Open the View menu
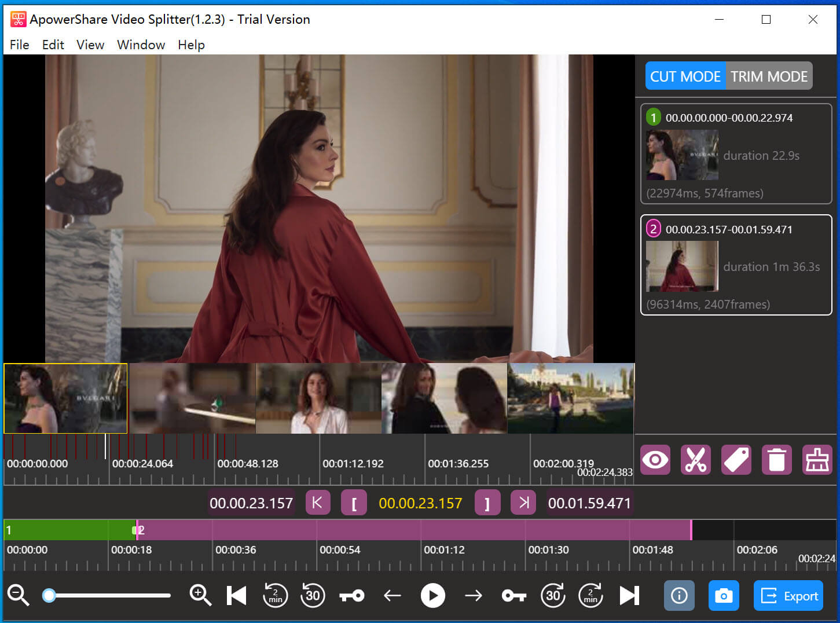The height and width of the screenshot is (623, 840). (90, 45)
